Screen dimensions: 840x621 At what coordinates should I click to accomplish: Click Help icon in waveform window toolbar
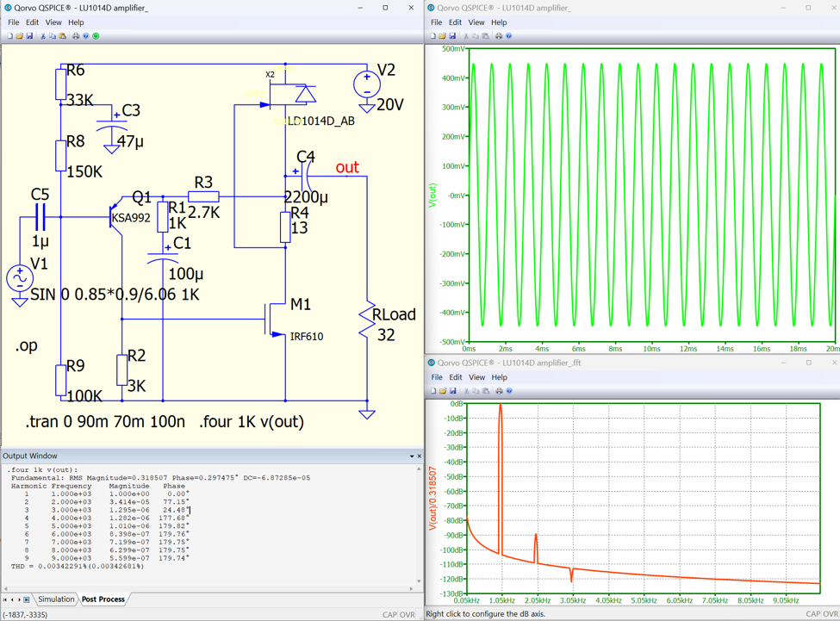[509, 36]
